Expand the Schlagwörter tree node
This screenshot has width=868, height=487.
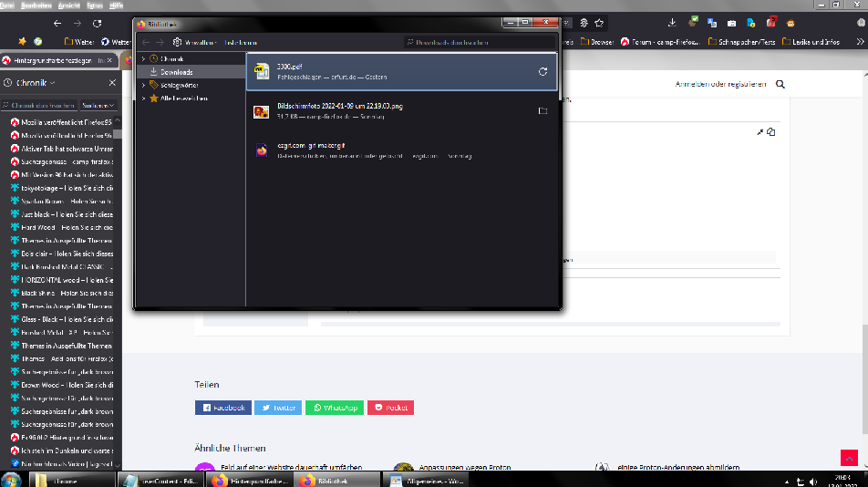click(x=144, y=85)
